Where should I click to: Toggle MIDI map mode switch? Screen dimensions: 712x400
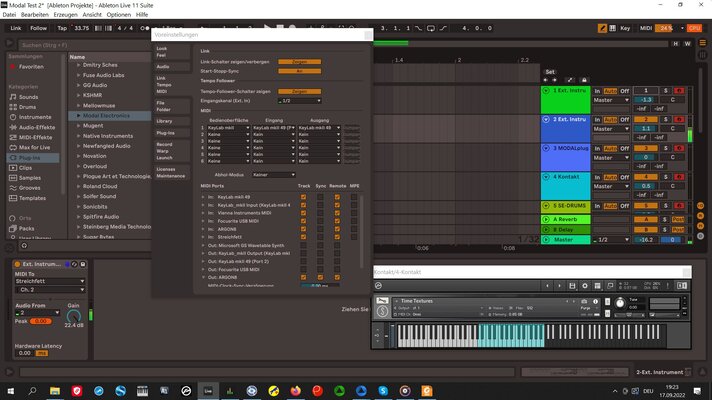[x=646, y=28]
